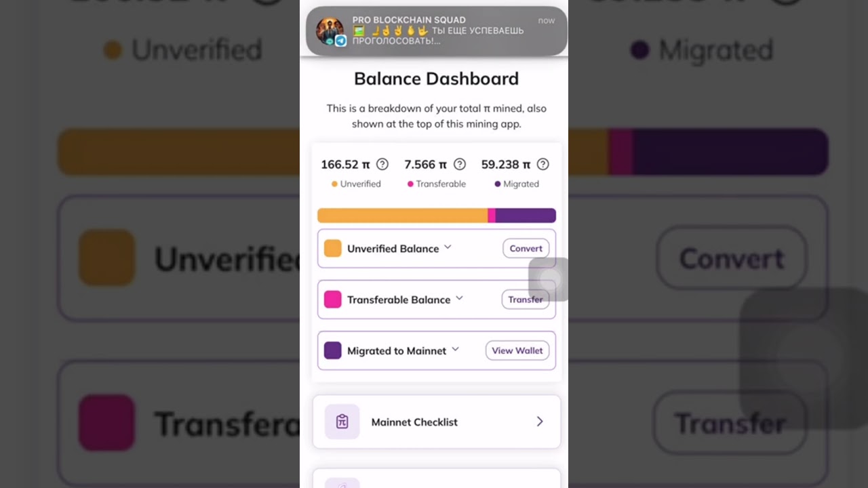Image resolution: width=868 pixels, height=488 pixels.
Task: Click help icon next to 166.52 π
Action: 382,164
